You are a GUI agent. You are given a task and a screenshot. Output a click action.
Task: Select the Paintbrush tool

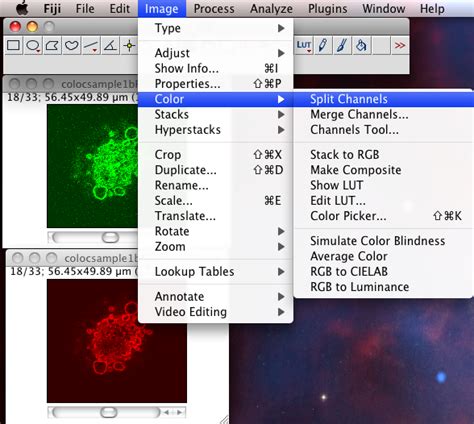coord(342,46)
